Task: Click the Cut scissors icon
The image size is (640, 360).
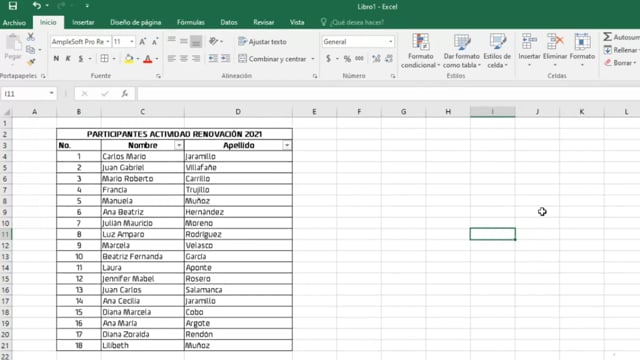Action: point(31,37)
